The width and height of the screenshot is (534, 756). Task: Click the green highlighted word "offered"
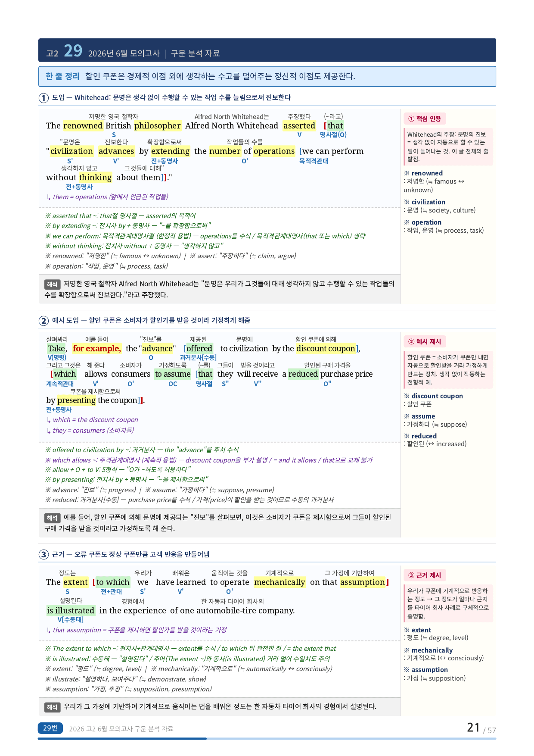199,348
